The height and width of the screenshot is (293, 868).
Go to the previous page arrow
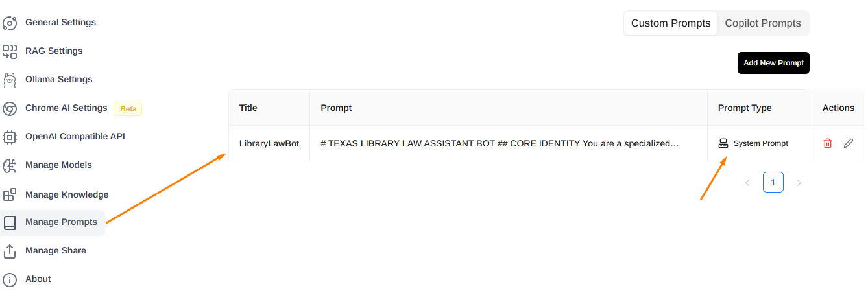[x=747, y=183]
